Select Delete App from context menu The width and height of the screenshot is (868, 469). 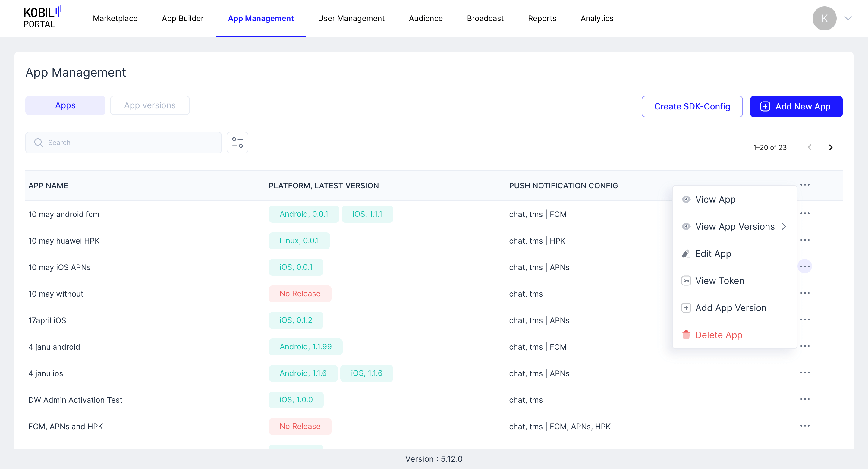pos(719,335)
